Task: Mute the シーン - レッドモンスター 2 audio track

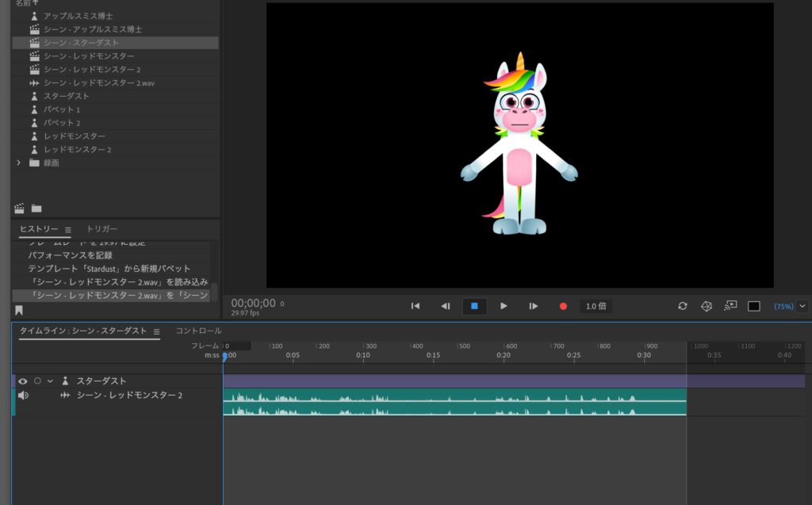Action: tap(23, 395)
